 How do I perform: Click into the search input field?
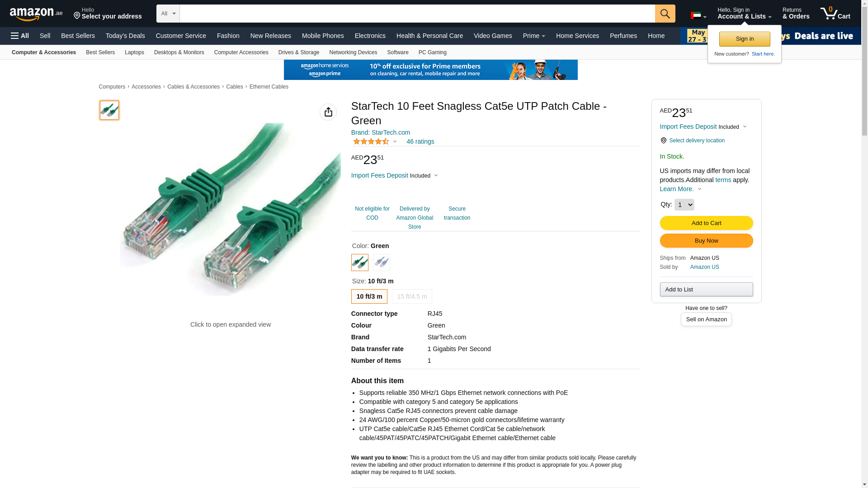click(417, 14)
